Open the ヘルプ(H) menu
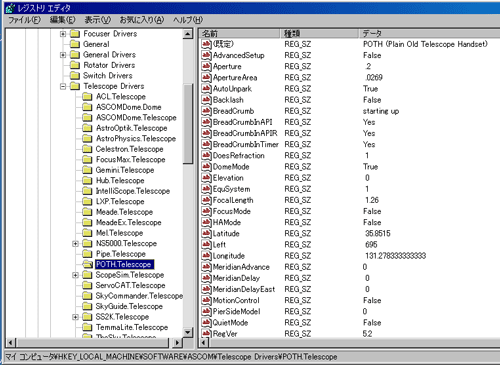The width and height of the screenshot is (500, 365). [x=188, y=20]
